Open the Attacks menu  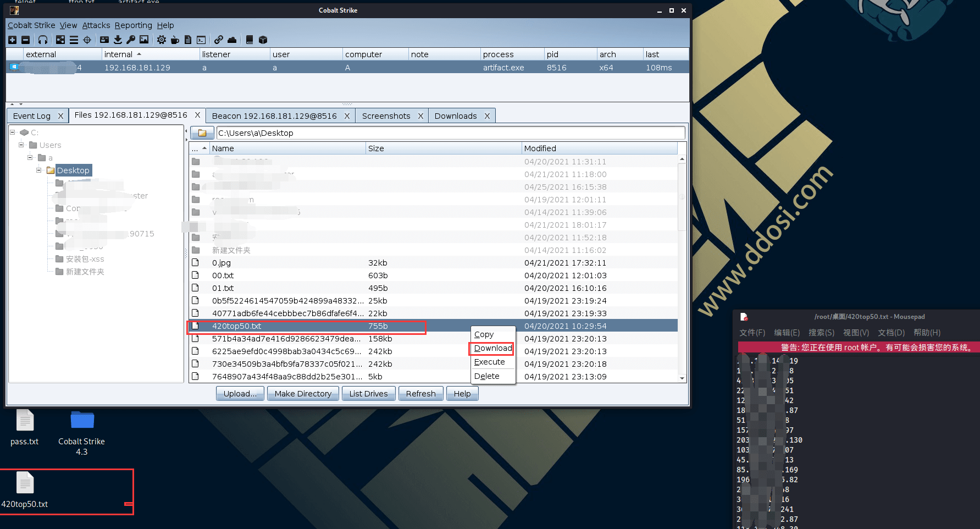tap(96, 25)
